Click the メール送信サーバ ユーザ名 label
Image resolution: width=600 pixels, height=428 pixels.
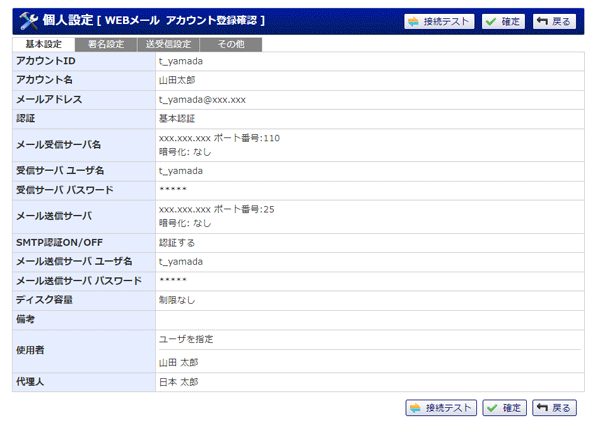pos(74,262)
